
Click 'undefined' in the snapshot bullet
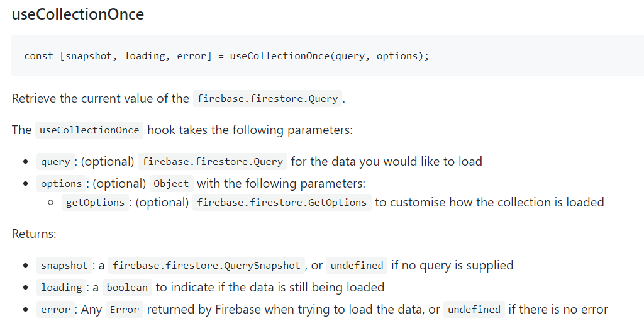(357, 266)
